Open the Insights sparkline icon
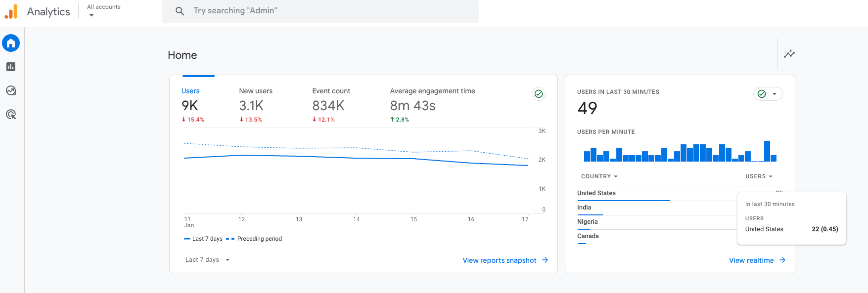The width and height of the screenshot is (868, 293). click(x=789, y=54)
